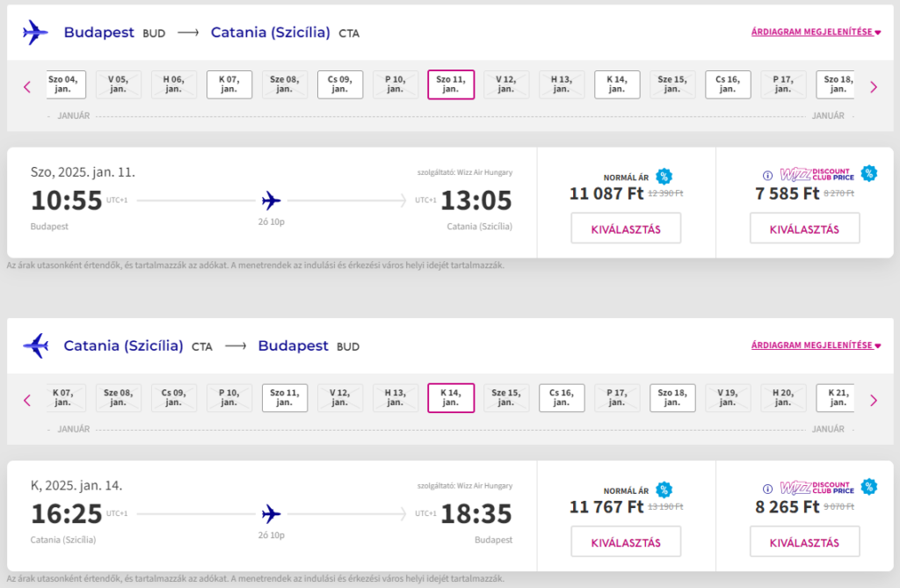This screenshot has height=588, width=900.
Task: Open the Wizz Discount Club info icon on the return fare
Action: [x=767, y=490]
